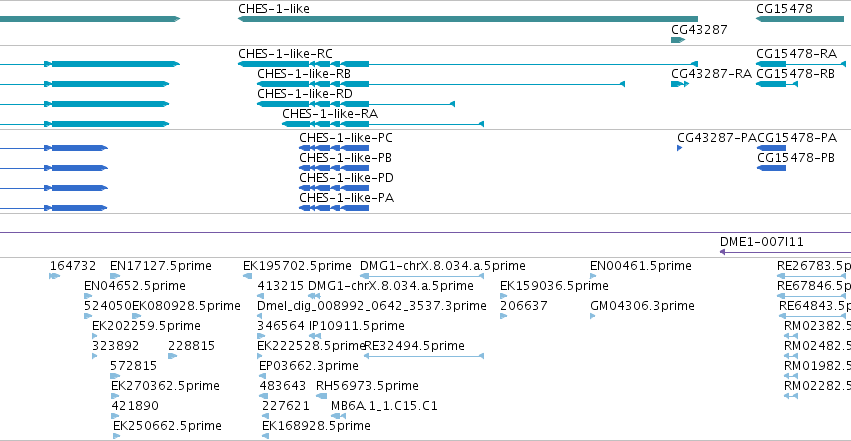This screenshot has width=851, height=441.
Task: Click the RH56973.5prime feature marker
Action: click(x=321, y=396)
